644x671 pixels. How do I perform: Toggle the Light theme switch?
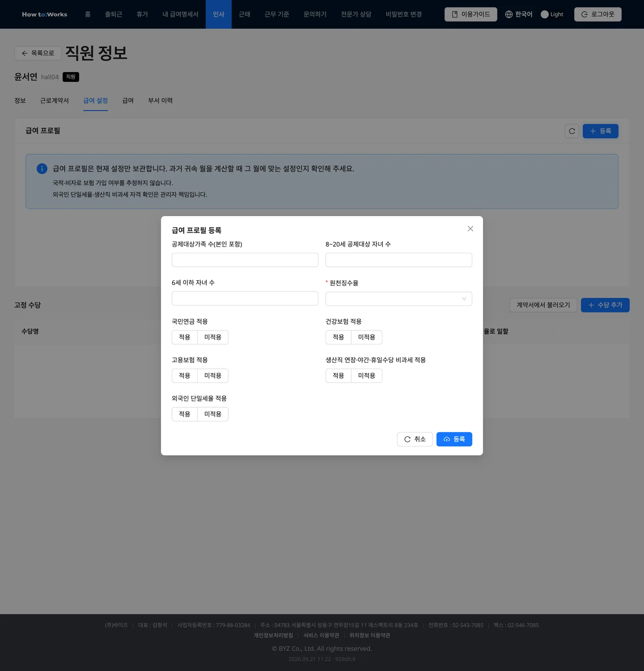(x=544, y=14)
